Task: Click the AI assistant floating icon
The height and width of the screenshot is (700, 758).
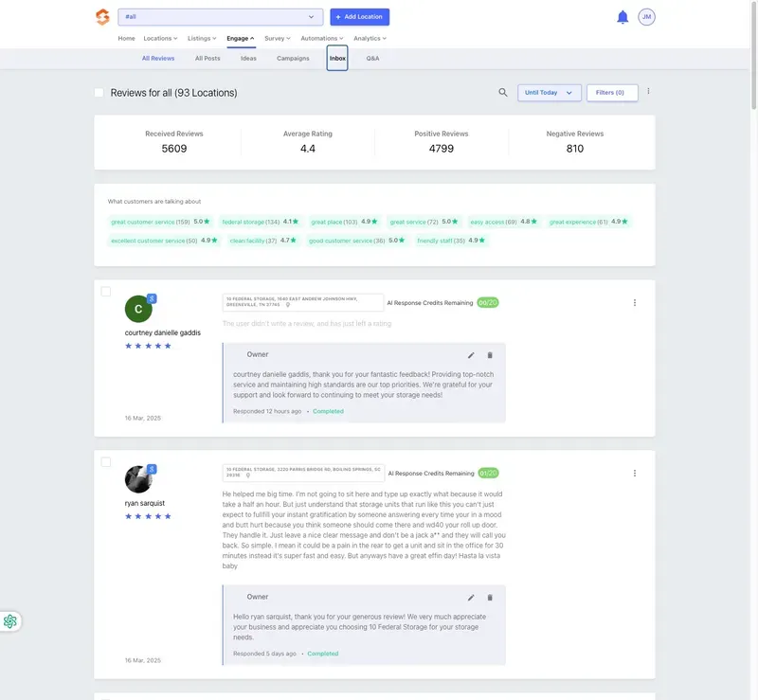Action: tap(10, 621)
